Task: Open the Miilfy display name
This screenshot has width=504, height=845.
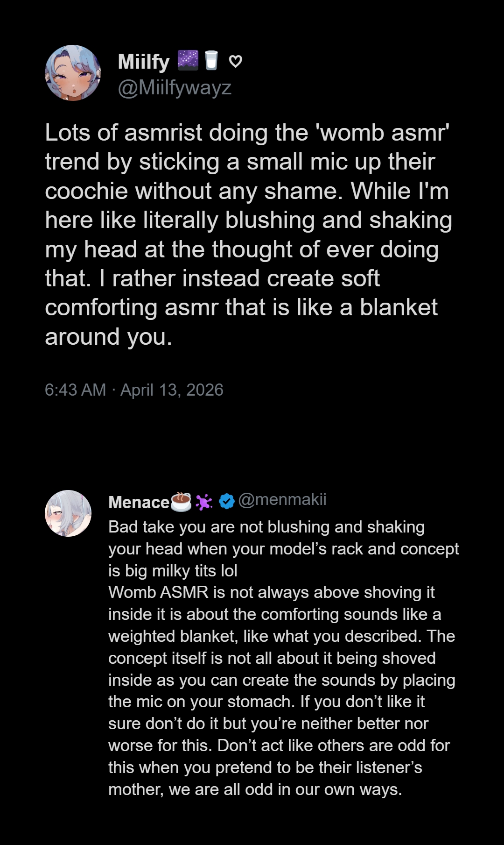Action: (144, 62)
